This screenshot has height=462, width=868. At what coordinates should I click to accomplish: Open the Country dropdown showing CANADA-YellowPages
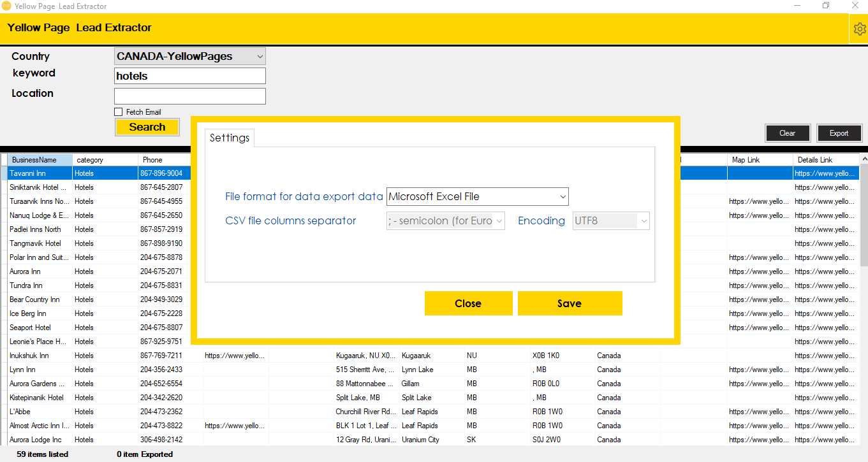click(x=189, y=56)
